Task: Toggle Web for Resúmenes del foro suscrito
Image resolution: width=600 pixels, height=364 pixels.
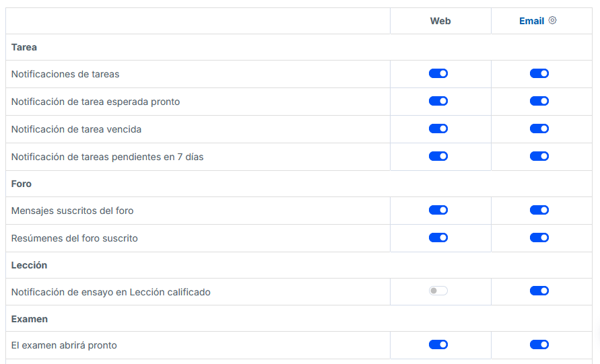Action: [x=438, y=238]
